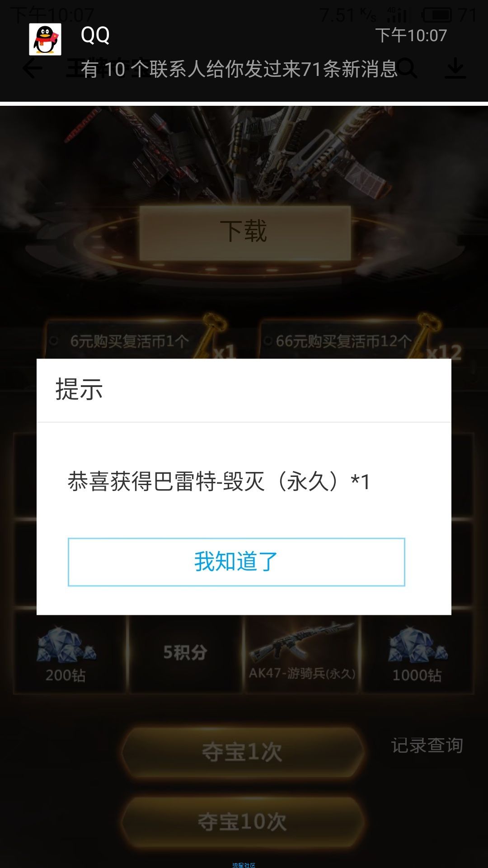This screenshot has height=868, width=488.
Task: Tap the QQ penguin notification icon
Action: (x=45, y=40)
